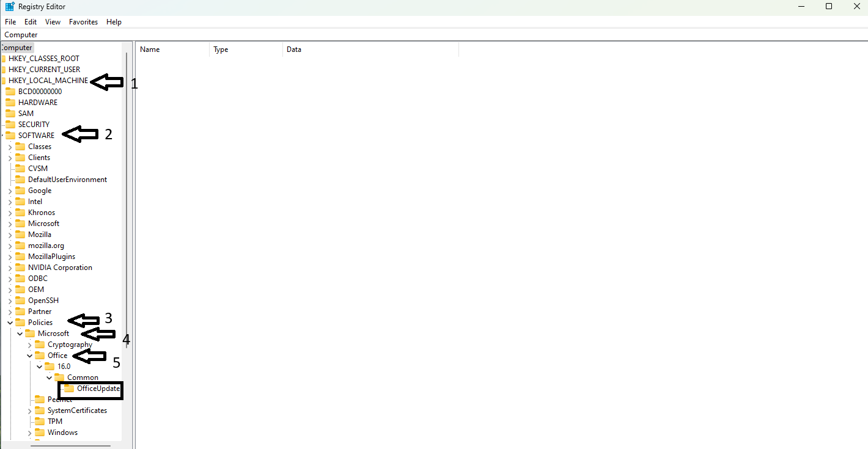Click the HARDWARE key folder icon
Image resolution: width=868 pixels, height=449 pixels.
tap(10, 103)
